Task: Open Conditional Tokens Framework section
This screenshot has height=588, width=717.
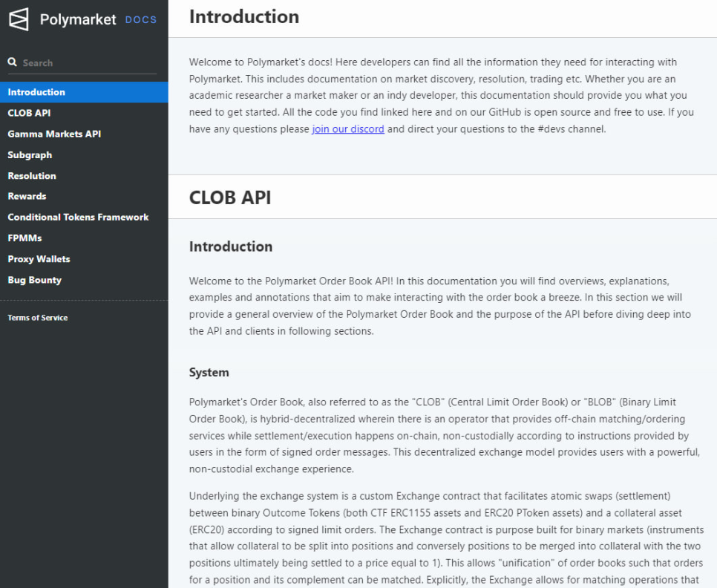Action: (84, 218)
